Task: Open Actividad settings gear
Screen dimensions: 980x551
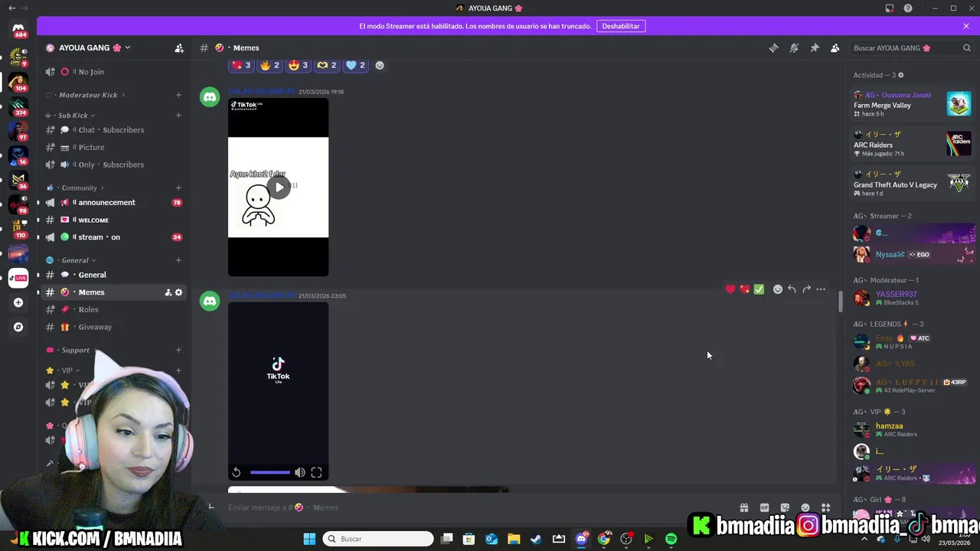Action: click(x=900, y=75)
